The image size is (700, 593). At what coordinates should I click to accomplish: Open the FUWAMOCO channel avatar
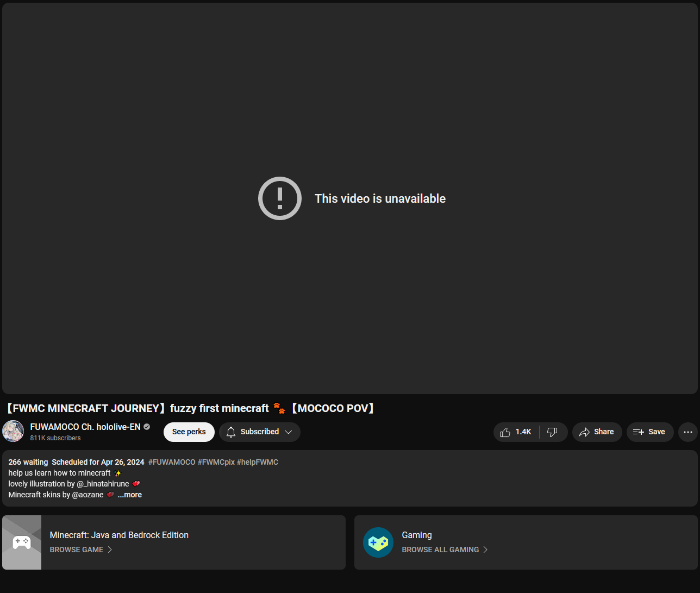13,431
